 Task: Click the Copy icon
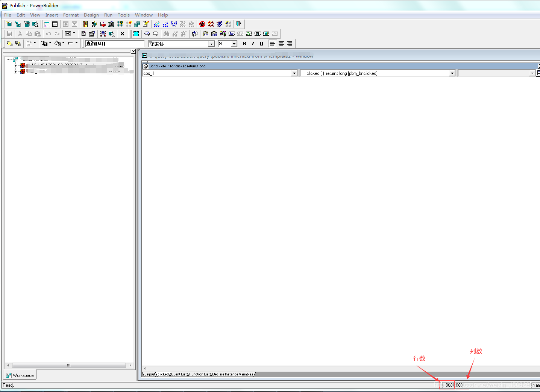(29, 34)
